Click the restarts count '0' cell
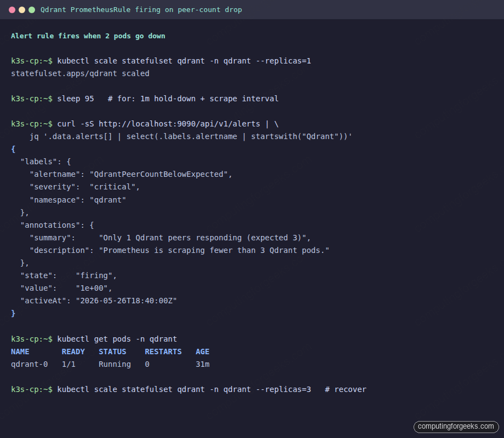The height and width of the screenshot is (438, 504). point(147,364)
